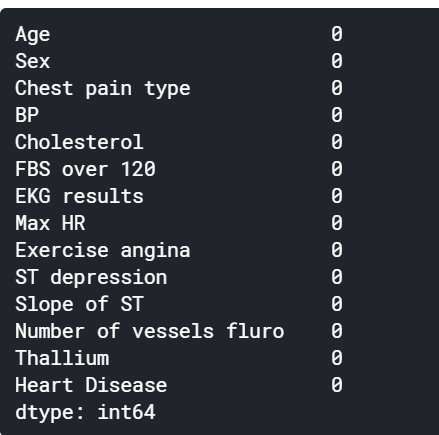Click the EKG results label
This screenshot has width=439, height=435.
click(x=79, y=196)
